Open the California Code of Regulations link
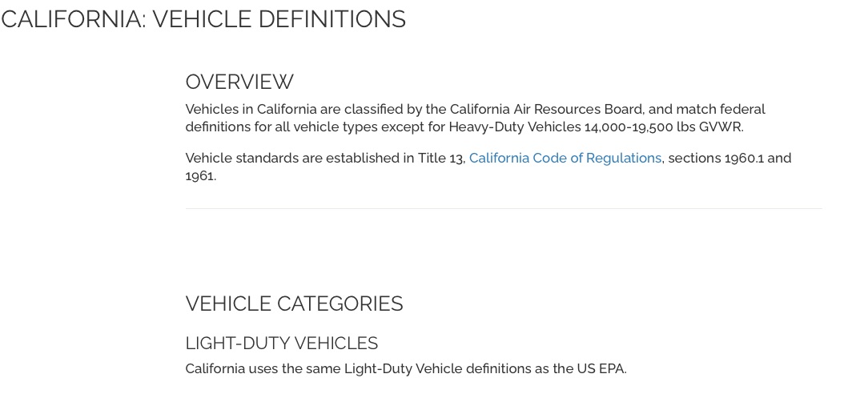Image resolution: width=868 pixels, height=398 pixels. 565,159
